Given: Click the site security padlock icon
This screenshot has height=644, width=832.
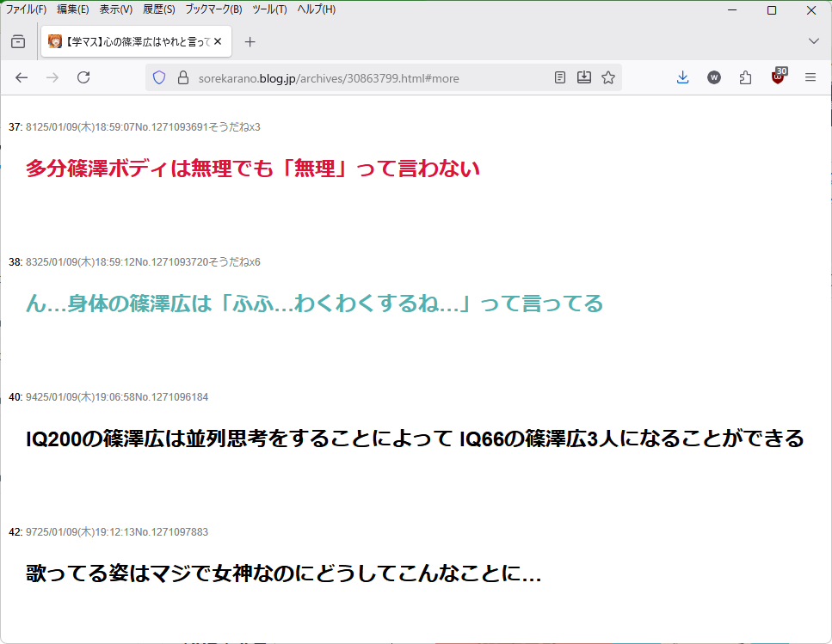Looking at the screenshot, I should (182, 77).
